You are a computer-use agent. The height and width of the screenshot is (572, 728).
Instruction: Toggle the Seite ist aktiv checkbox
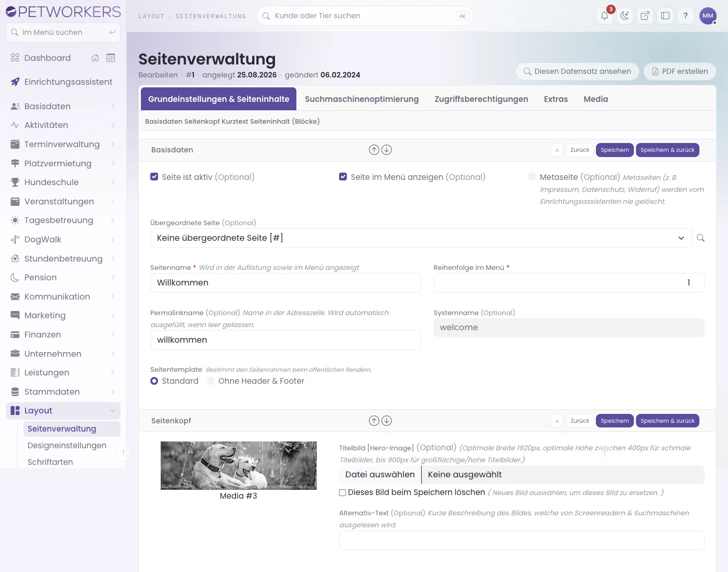tap(154, 177)
